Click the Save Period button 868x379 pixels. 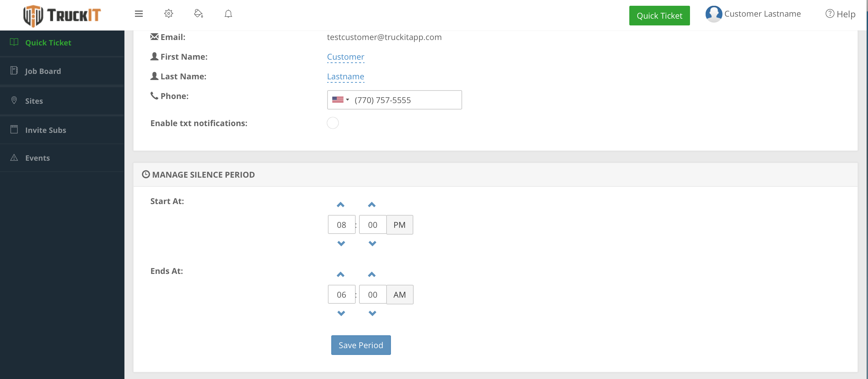tap(361, 345)
